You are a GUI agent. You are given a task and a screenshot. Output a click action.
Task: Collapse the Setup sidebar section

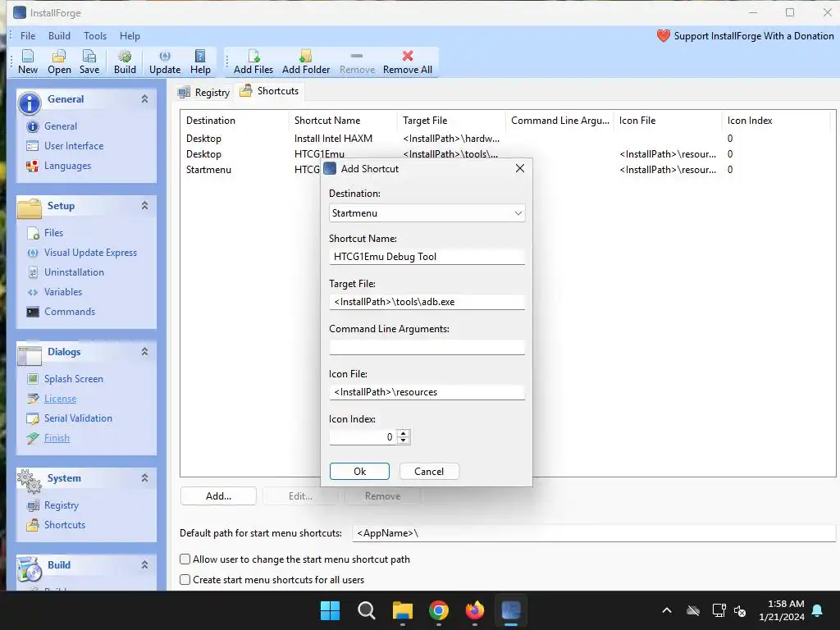point(144,206)
